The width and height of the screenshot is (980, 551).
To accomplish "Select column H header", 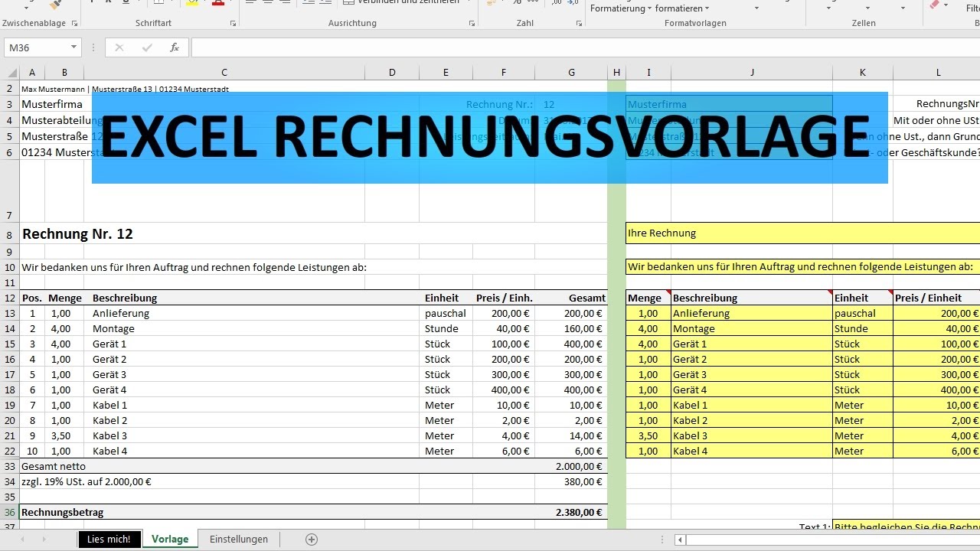I will pos(616,73).
